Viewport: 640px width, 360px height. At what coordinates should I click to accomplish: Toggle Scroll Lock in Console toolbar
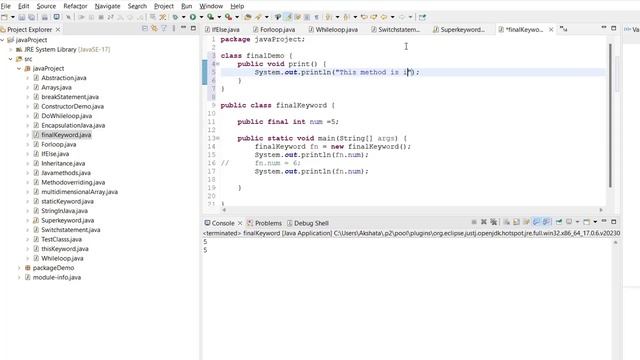point(516,222)
